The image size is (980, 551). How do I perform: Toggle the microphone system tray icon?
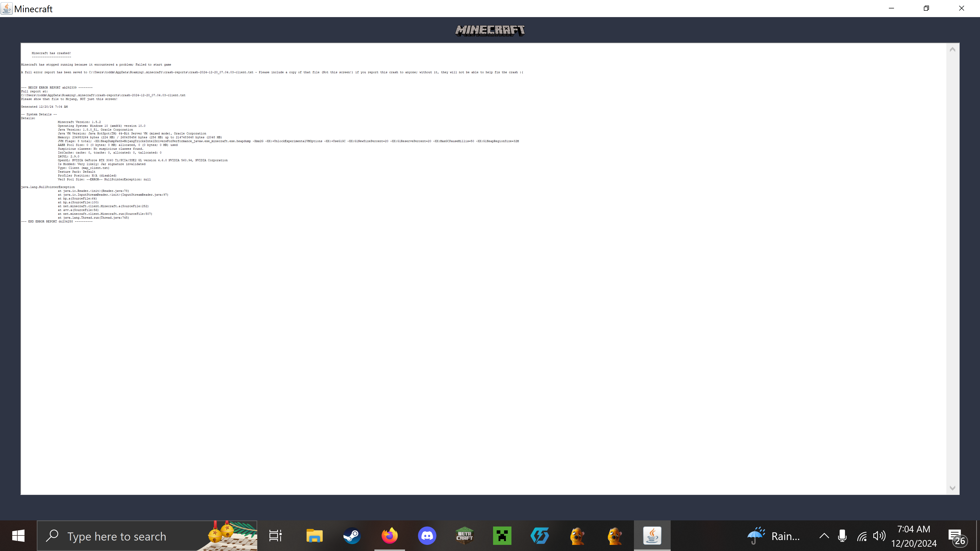coord(842,535)
